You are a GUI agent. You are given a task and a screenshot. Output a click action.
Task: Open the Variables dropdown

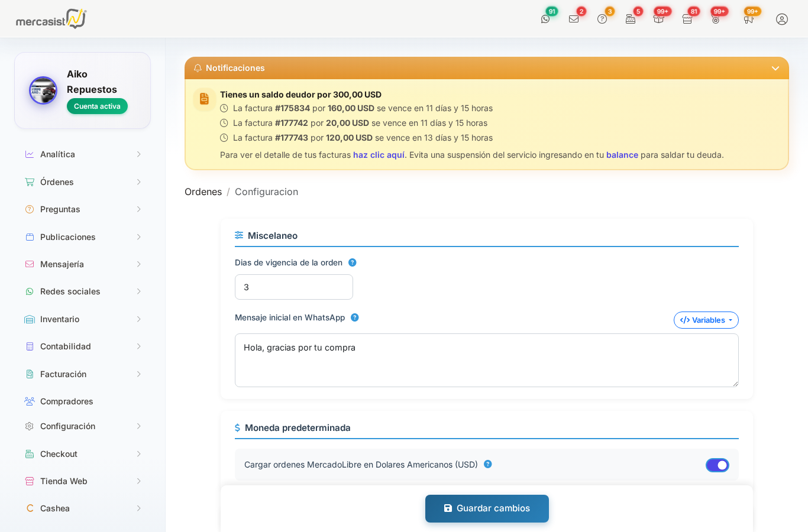pyautogui.click(x=706, y=320)
